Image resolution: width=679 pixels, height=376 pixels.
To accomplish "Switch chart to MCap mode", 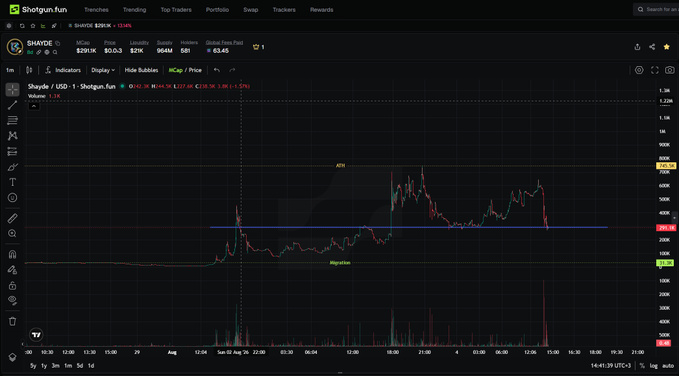I will [175, 70].
